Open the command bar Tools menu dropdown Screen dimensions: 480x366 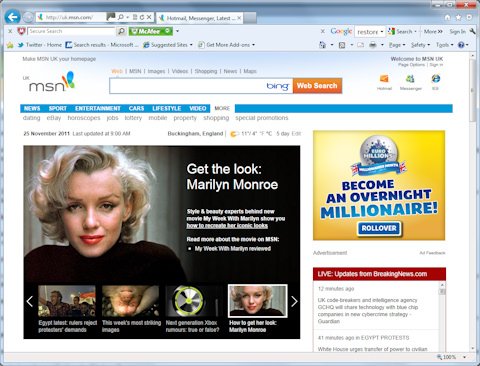point(445,45)
